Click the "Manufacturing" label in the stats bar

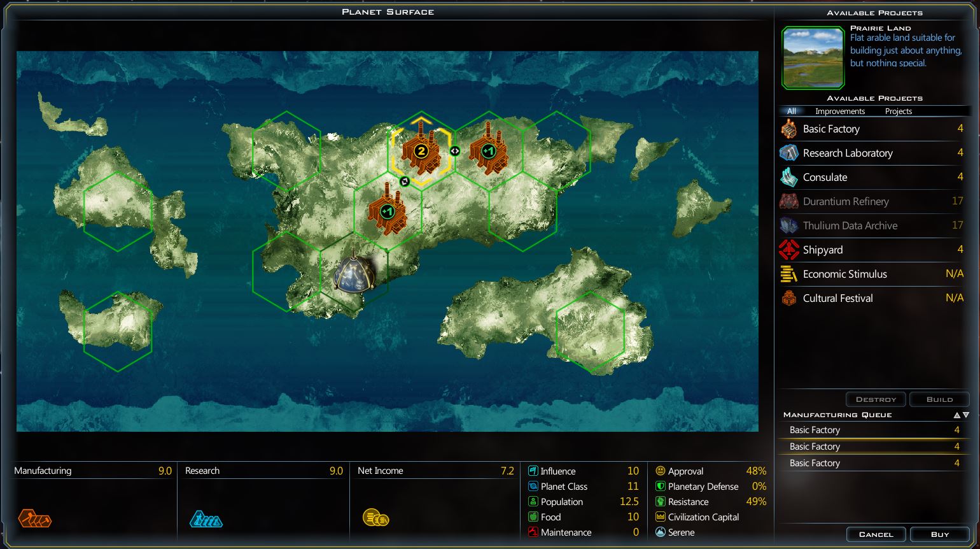click(x=43, y=471)
